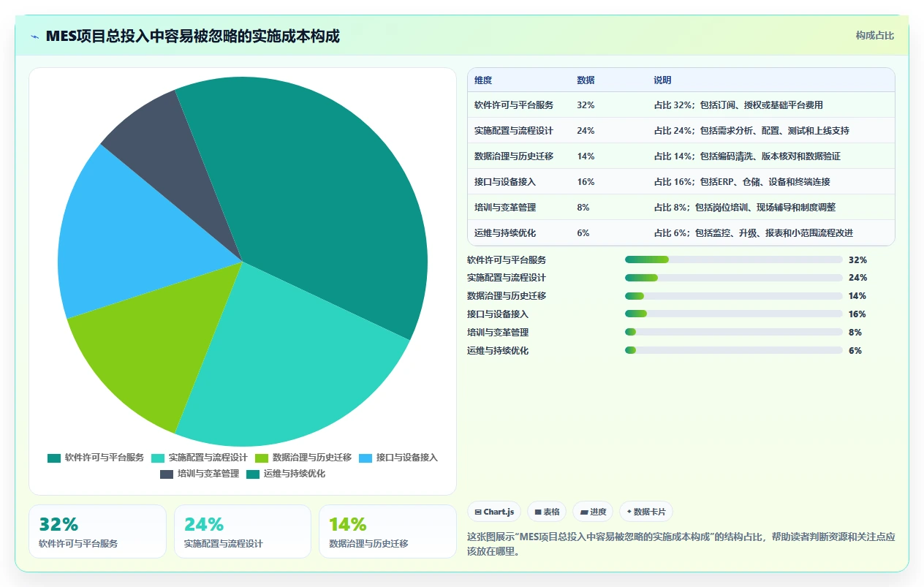Toggle the 培训与变革管理 legend swatch

pyautogui.click(x=167, y=474)
